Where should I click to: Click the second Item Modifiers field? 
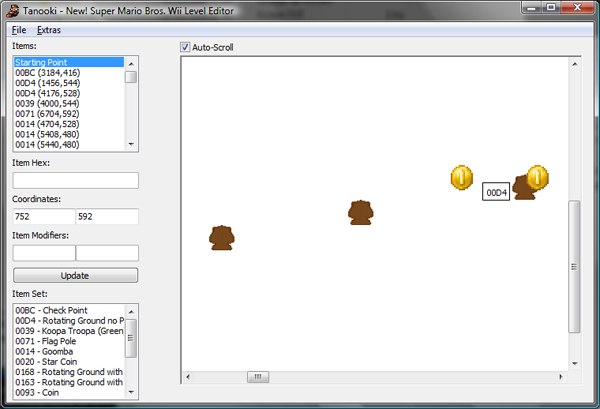pyautogui.click(x=107, y=253)
